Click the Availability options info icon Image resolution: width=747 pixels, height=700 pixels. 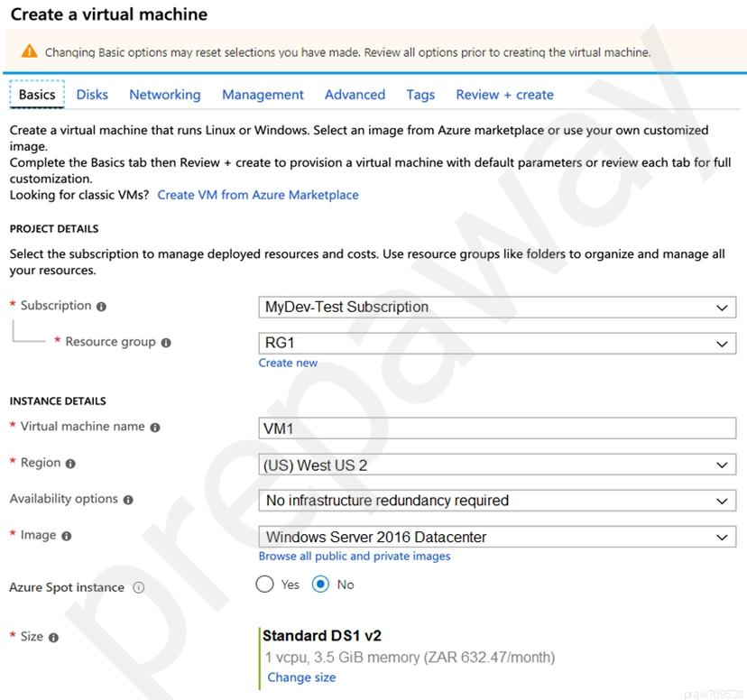(128, 500)
